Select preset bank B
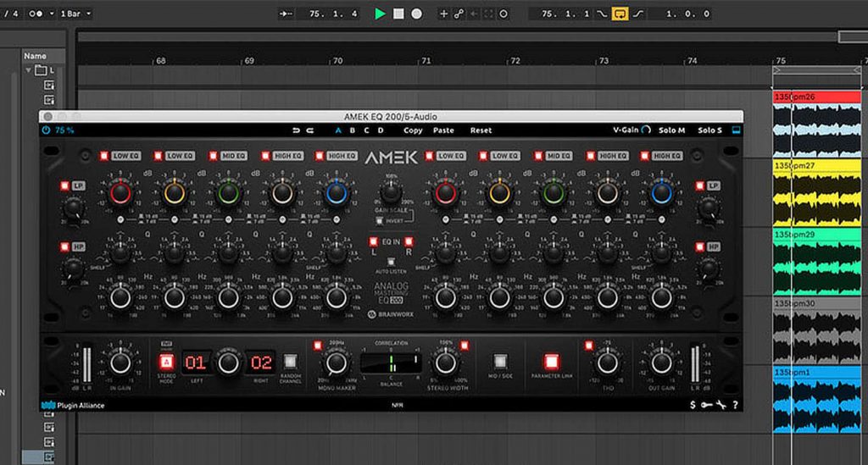868x465 pixels. coord(352,130)
